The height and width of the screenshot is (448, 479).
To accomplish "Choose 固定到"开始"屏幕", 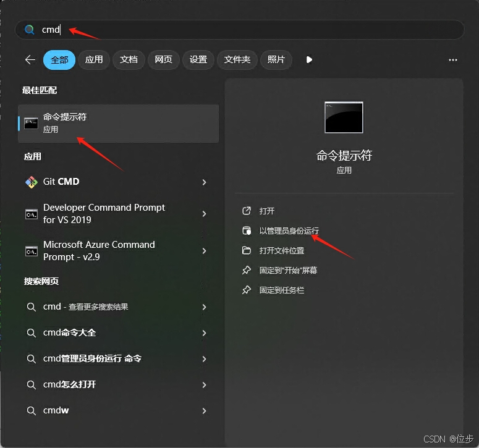I will point(288,270).
